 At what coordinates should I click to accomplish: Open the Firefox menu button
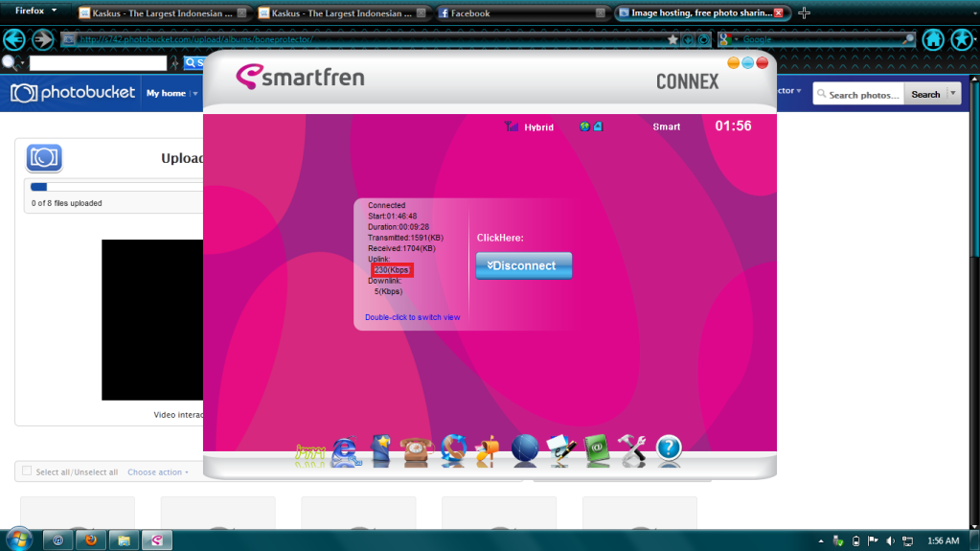click(34, 11)
